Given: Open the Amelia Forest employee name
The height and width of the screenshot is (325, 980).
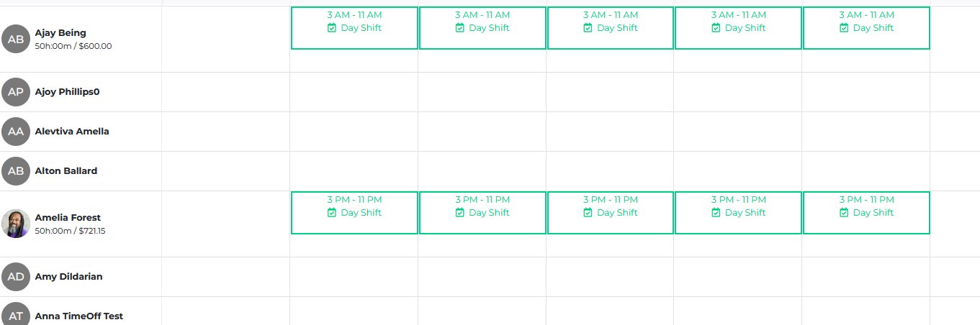Looking at the screenshot, I should pyautogui.click(x=68, y=218).
